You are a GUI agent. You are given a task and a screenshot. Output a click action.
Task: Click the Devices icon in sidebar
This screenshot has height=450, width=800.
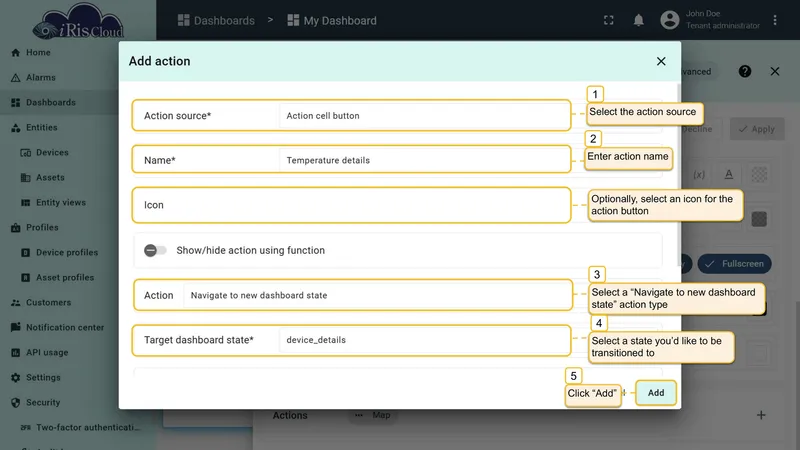(x=26, y=153)
